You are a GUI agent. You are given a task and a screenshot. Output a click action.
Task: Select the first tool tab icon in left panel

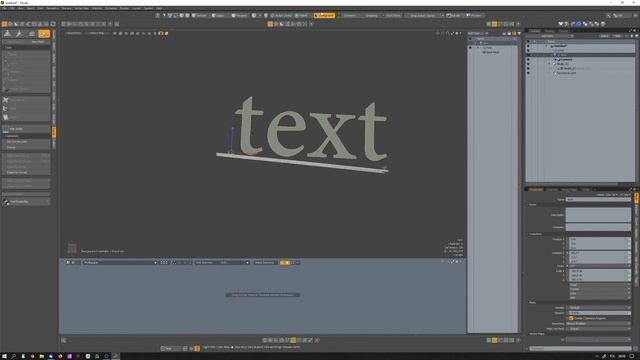point(7,34)
